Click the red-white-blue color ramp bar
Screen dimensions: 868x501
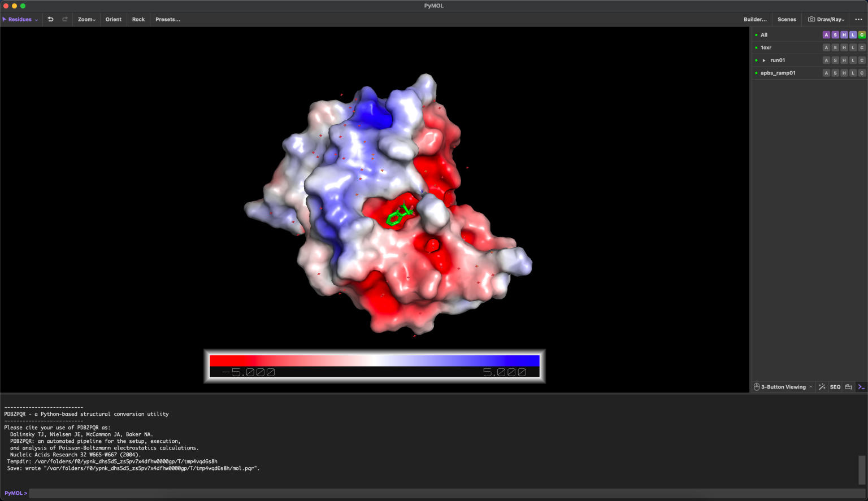tap(375, 360)
